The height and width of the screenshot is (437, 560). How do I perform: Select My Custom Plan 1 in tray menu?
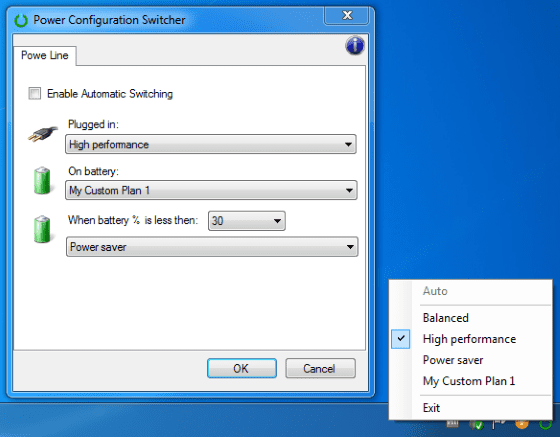pyautogui.click(x=469, y=381)
